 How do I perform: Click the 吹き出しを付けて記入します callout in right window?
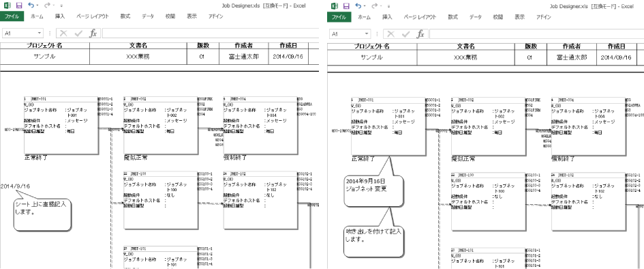(x=374, y=242)
